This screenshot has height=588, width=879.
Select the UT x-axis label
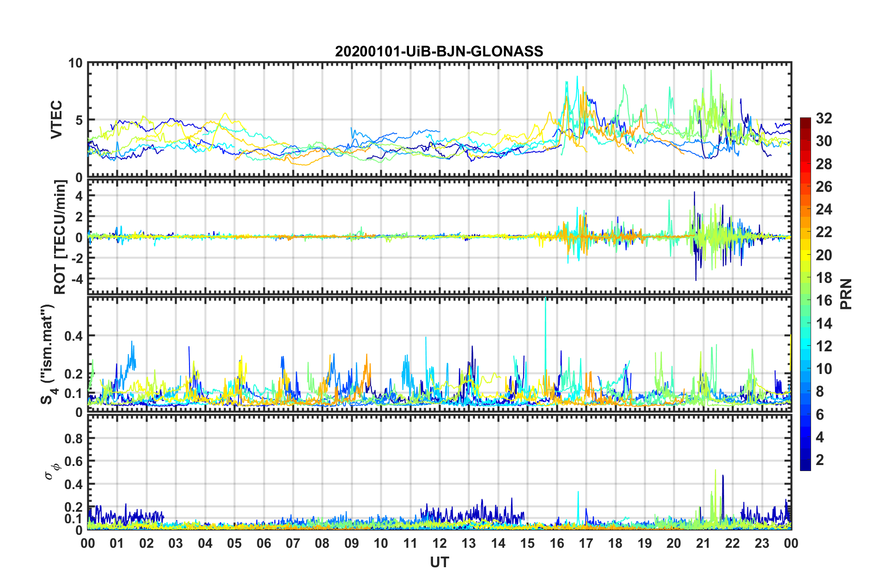click(439, 562)
